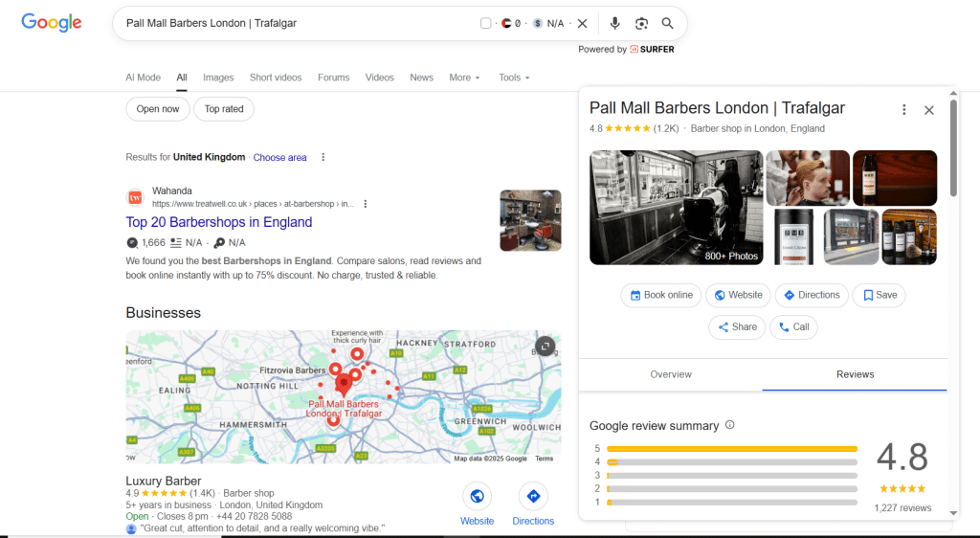Image resolution: width=980 pixels, height=538 pixels.
Task: Tick the Surfer checkbox in search bar
Action: (485, 24)
